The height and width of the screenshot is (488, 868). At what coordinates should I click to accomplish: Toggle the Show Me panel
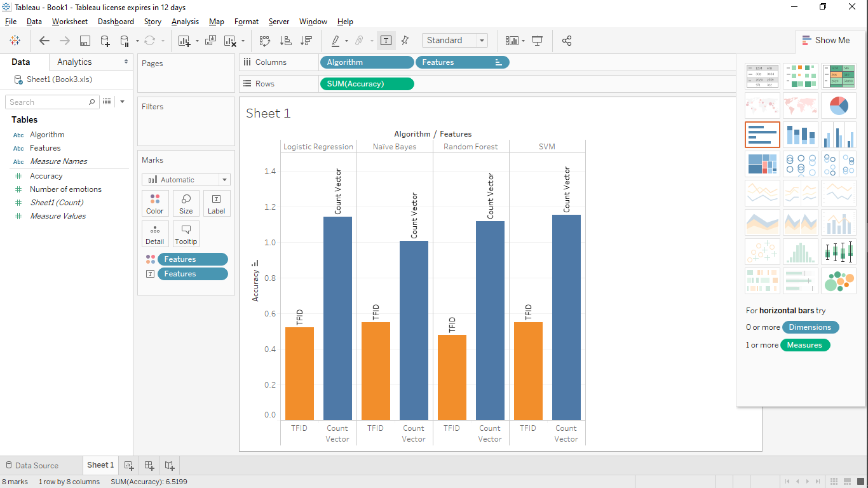825,40
